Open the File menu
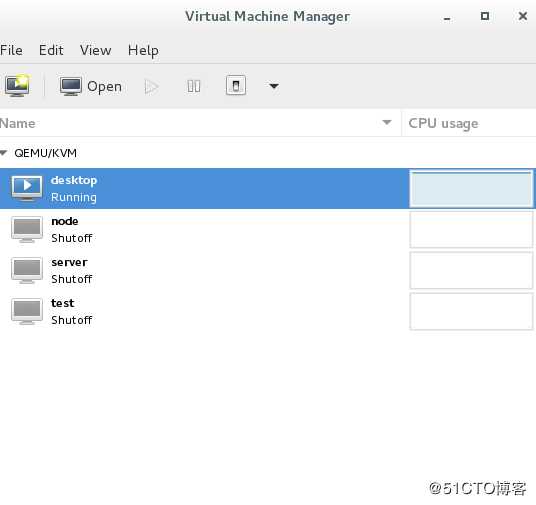536x505 pixels. (11, 50)
